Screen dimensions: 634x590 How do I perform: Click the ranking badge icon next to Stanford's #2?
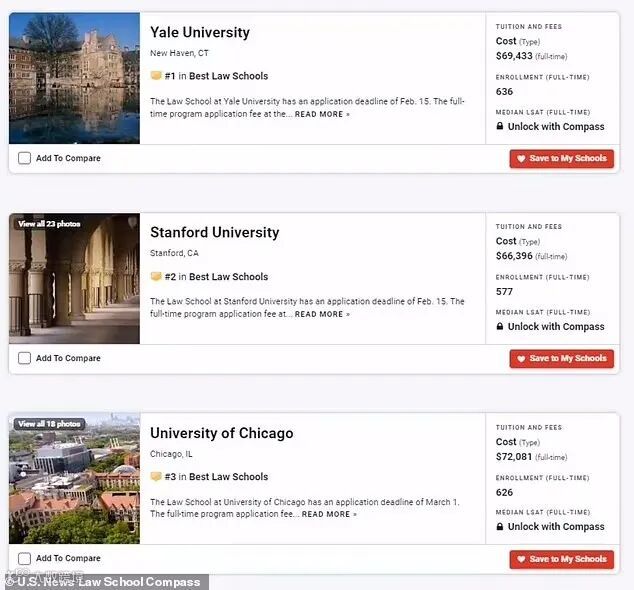156,276
